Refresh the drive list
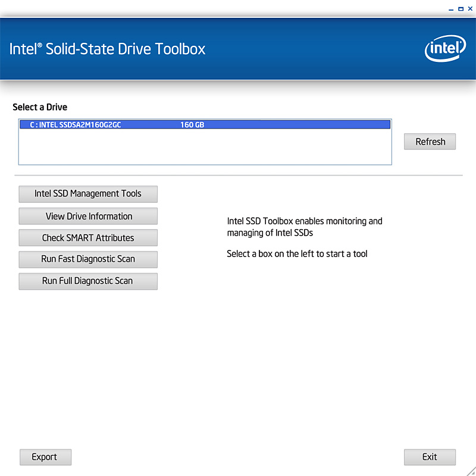The width and height of the screenshot is (476, 476). (430, 142)
